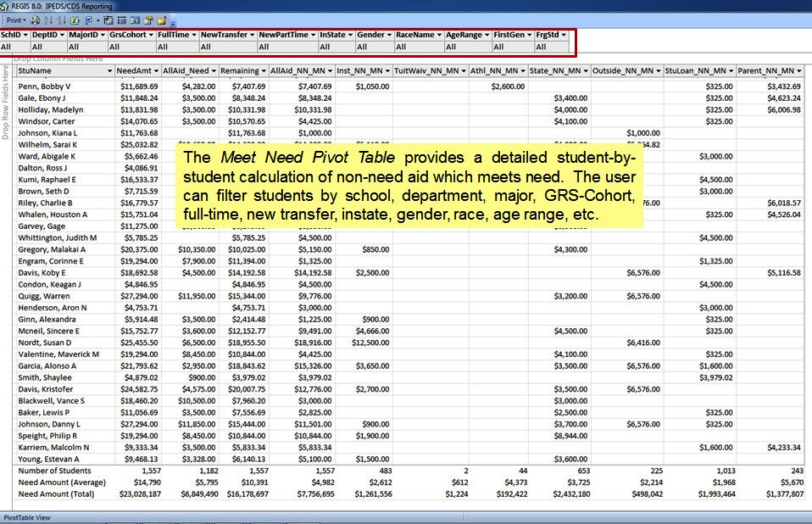
Task: Open the GrsCohort filter dropdown
Action: [x=151, y=35]
